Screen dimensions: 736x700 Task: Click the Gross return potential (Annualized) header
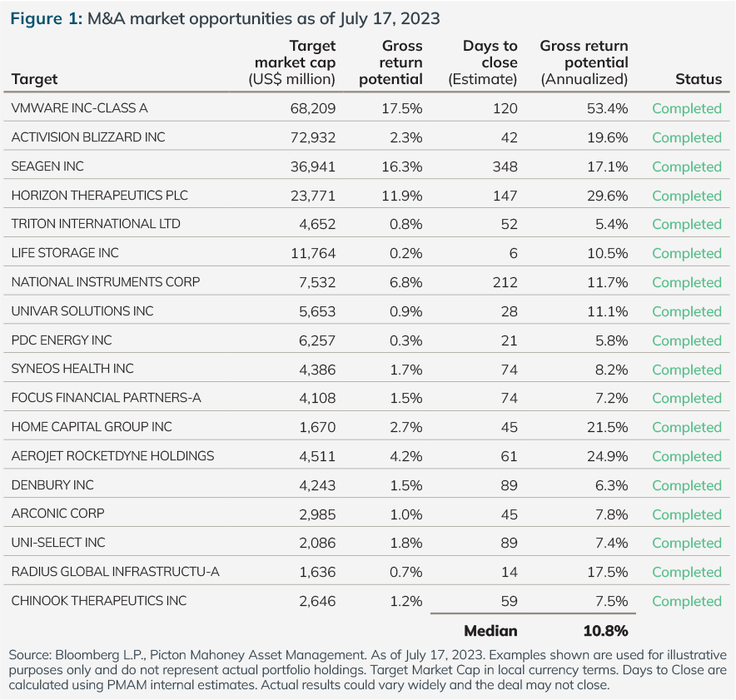(584, 62)
